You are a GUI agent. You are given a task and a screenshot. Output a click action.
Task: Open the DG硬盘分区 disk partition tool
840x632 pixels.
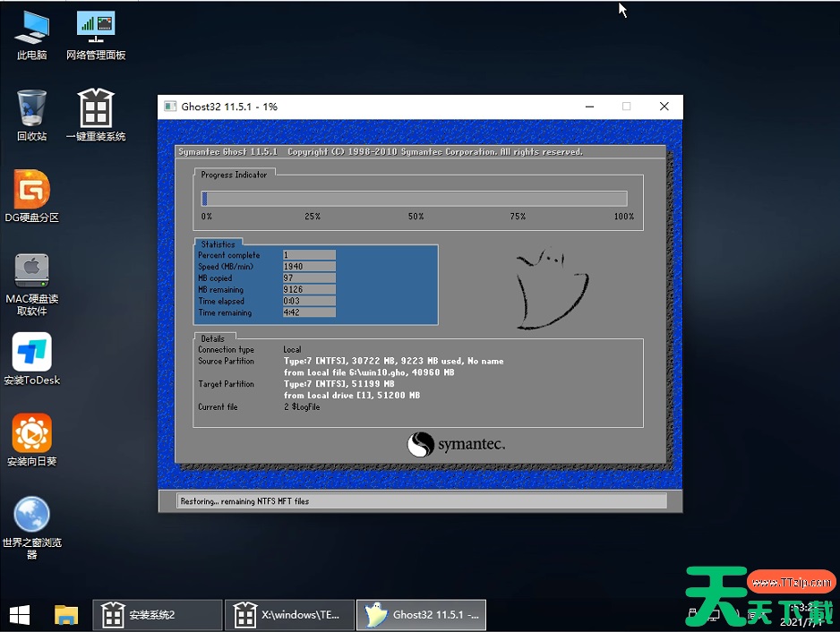pos(31,197)
